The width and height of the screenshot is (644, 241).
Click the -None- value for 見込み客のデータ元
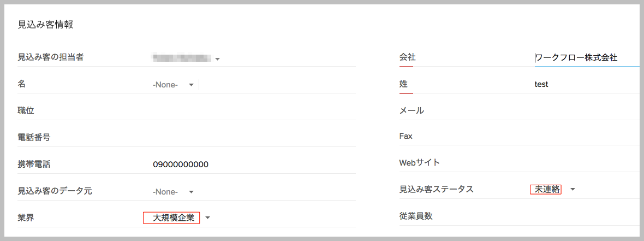165,192
